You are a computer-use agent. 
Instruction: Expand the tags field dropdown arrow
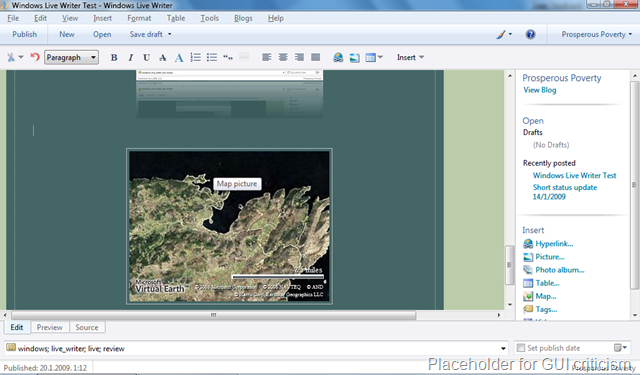click(x=503, y=348)
